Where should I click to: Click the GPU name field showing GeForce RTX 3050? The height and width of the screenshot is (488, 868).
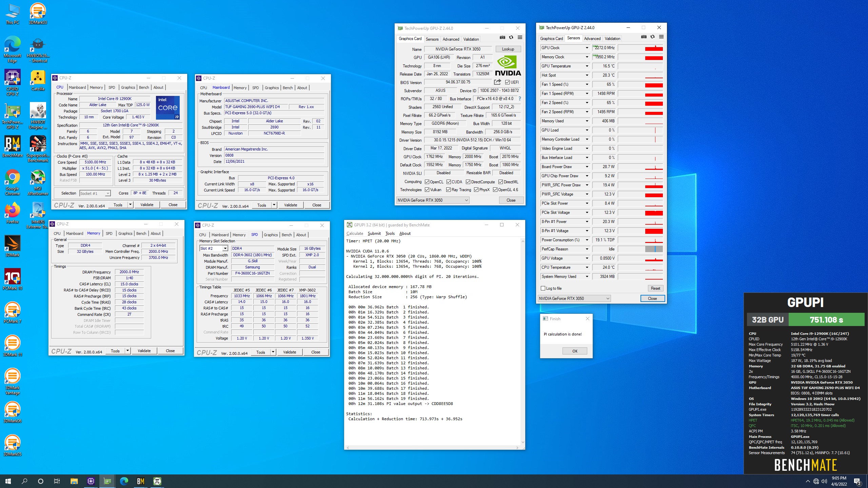point(458,49)
